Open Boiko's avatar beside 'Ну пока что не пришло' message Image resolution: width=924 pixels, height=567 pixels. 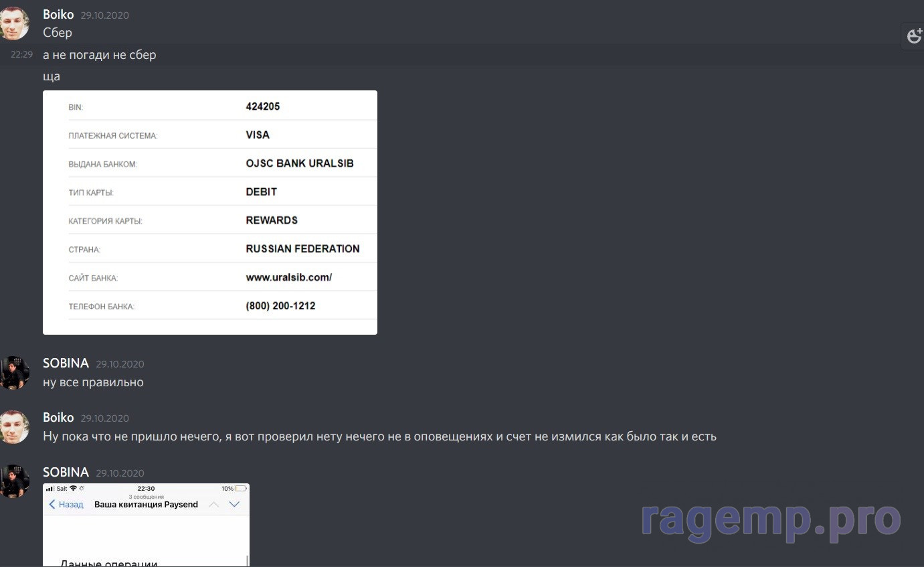14,427
